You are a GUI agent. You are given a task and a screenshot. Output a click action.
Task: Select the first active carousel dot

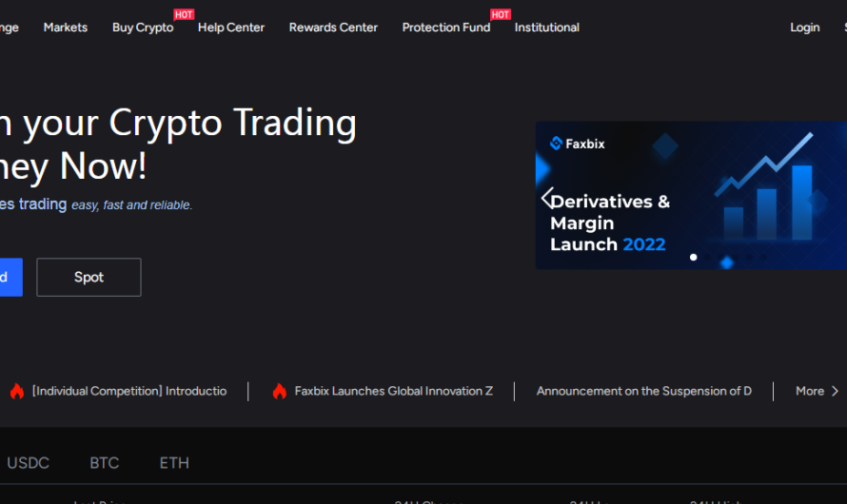pos(693,257)
